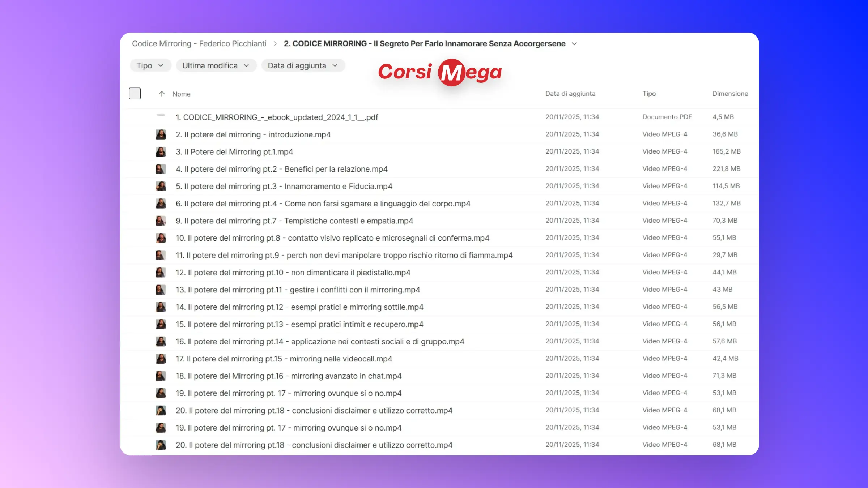Open gestire i conflitti con il mirroring.mp4
This screenshot has width=868, height=488.
point(298,290)
